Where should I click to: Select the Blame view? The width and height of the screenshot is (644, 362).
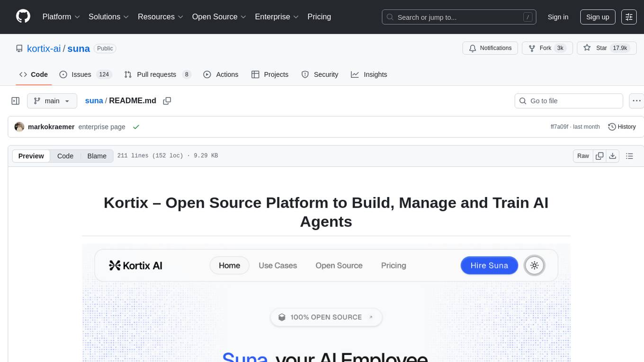coord(97,156)
